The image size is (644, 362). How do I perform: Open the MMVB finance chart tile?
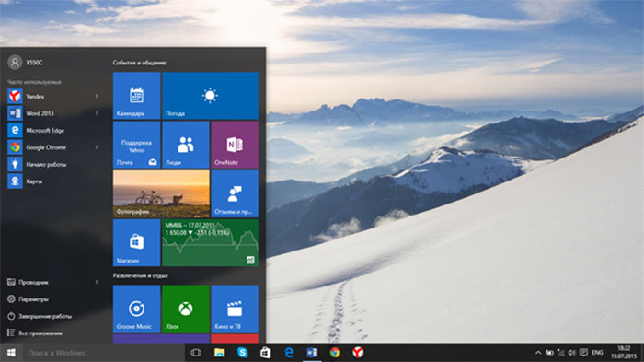pyautogui.click(x=210, y=242)
